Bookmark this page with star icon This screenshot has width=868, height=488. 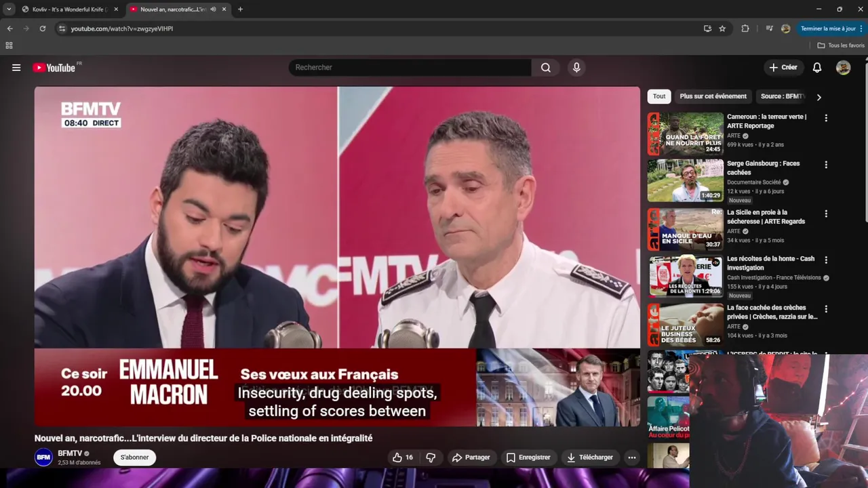[722, 28]
